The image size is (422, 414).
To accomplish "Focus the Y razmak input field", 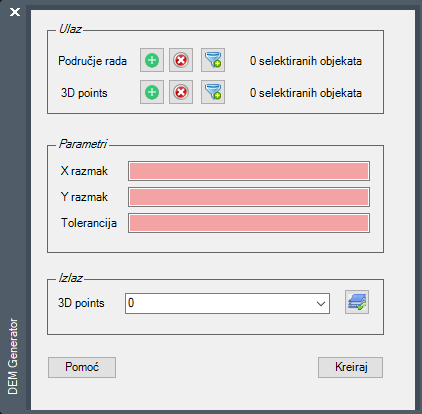I will [249, 197].
